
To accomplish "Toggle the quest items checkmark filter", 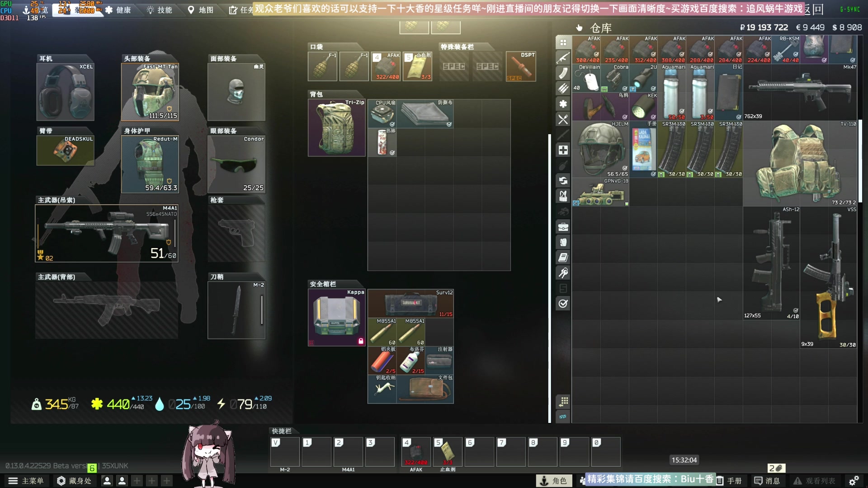I will coord(563,304).
